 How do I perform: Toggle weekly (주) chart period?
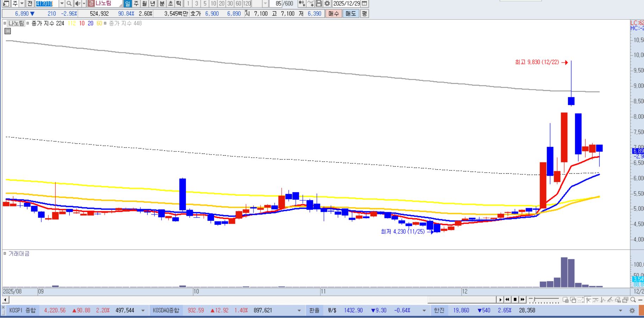[x=136, y=4]
